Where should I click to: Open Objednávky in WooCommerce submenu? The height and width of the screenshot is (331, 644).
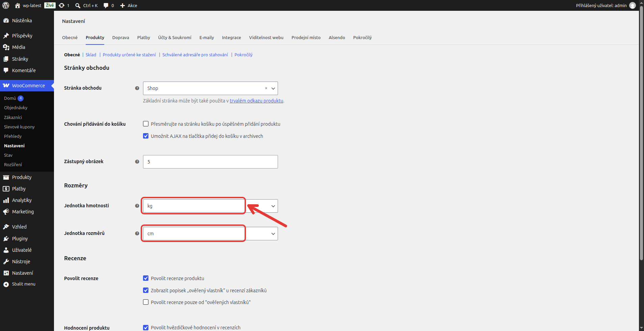coord(16,108)
